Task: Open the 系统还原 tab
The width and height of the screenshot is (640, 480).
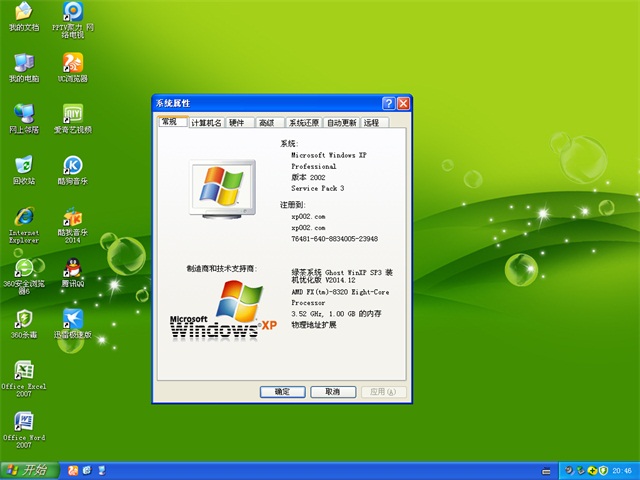Action: click(x=303, y=122)
